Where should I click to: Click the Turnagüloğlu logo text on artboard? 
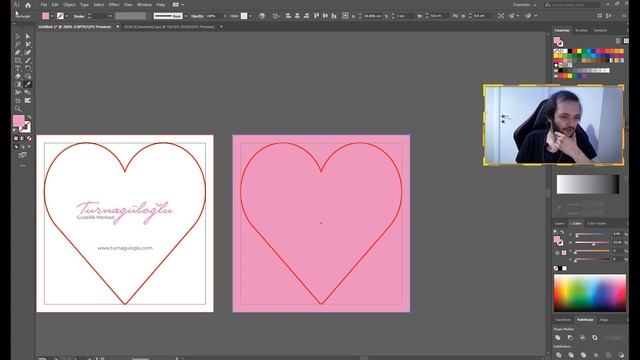124,211
